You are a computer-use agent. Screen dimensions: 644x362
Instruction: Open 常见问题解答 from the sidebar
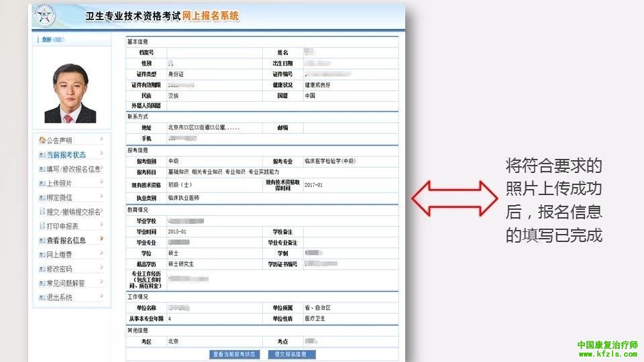[x=66, y=283]
